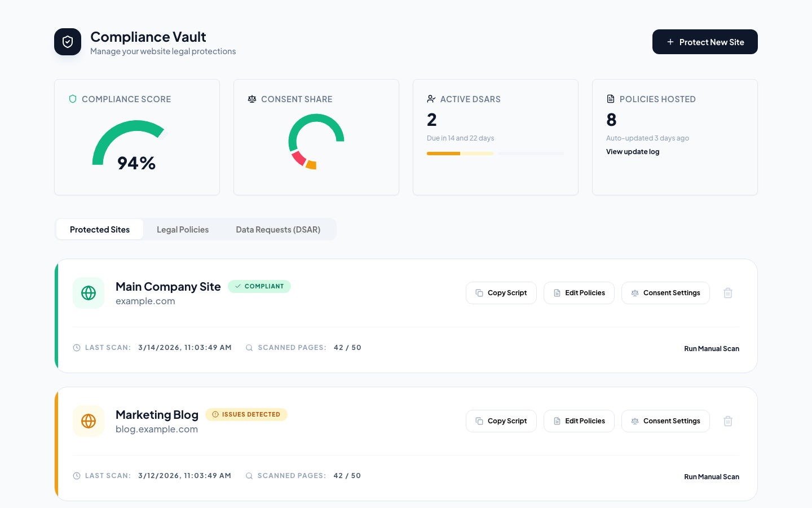
Task: Click the magnifier icon beside Scanned Pages
Action: [x=249, y=347]
